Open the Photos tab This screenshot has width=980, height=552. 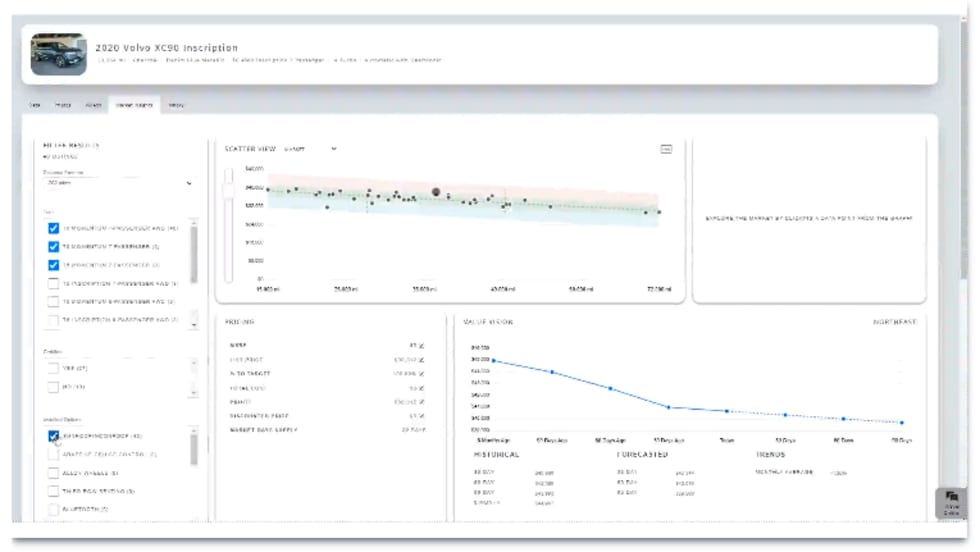63,104
